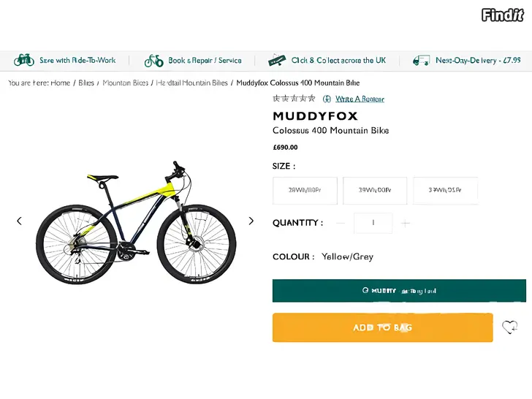The width and height of the screenshot is (532, 399).
Task: Show next product image arrow
Action: coord(251,221)
